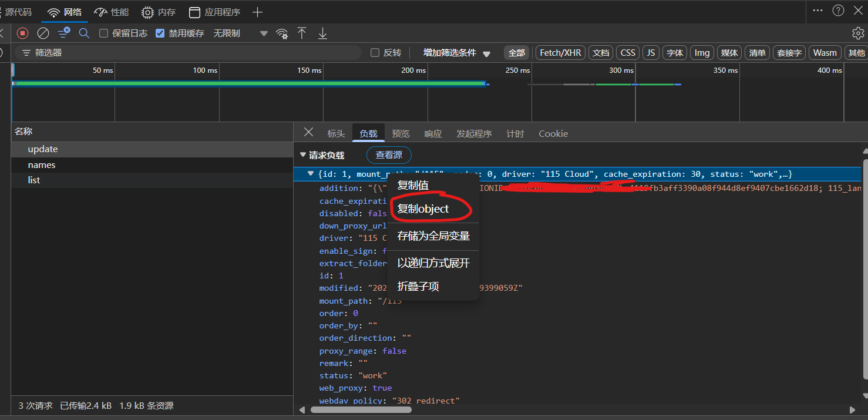Open the 应用程序 Application tab
The image size is (868, 420).
click(x=215, y=12)
